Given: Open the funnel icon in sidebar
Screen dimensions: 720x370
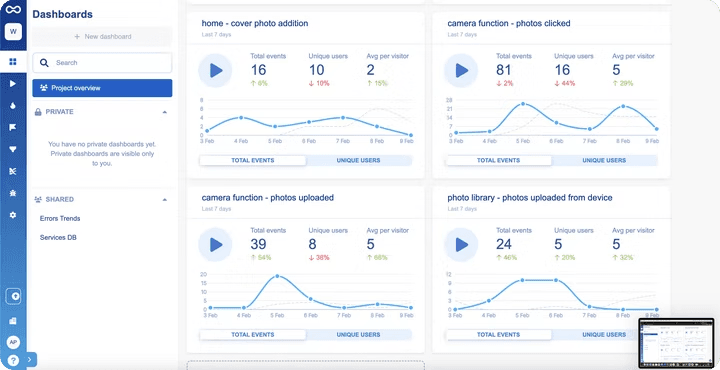Looking at the screenshot, I should [x=13, y=149].
